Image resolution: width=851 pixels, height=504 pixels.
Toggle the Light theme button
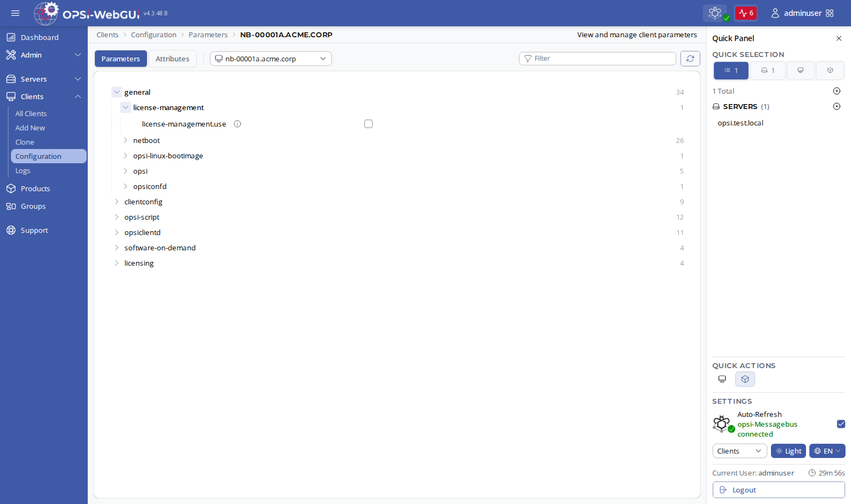(x=788, y=451)
